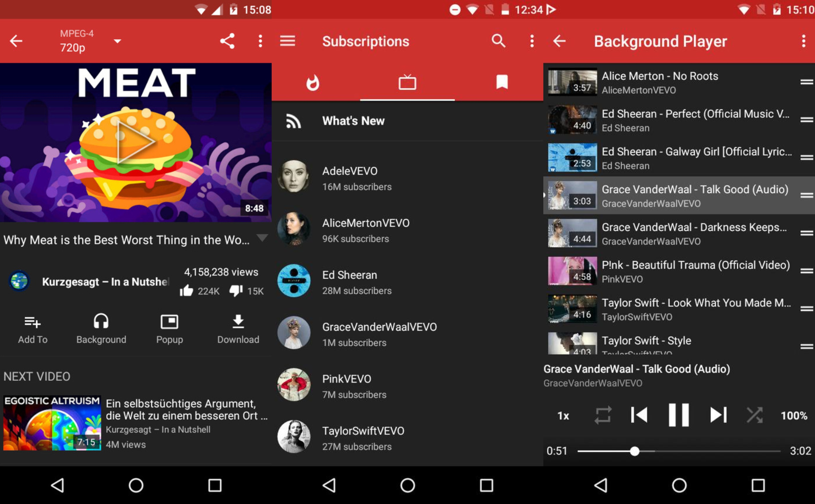Click the What's New feed icon
Screen dimensions: 815x504
[293, 121]
